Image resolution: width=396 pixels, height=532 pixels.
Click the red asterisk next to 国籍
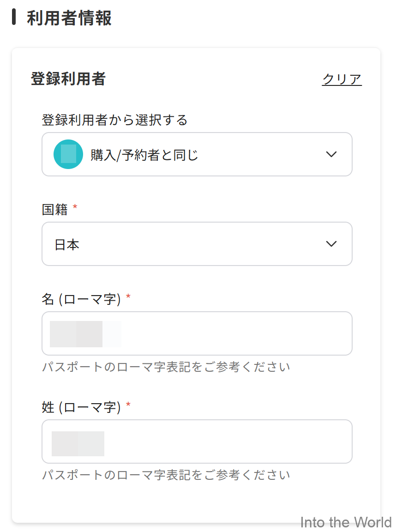tap(75, 207)
